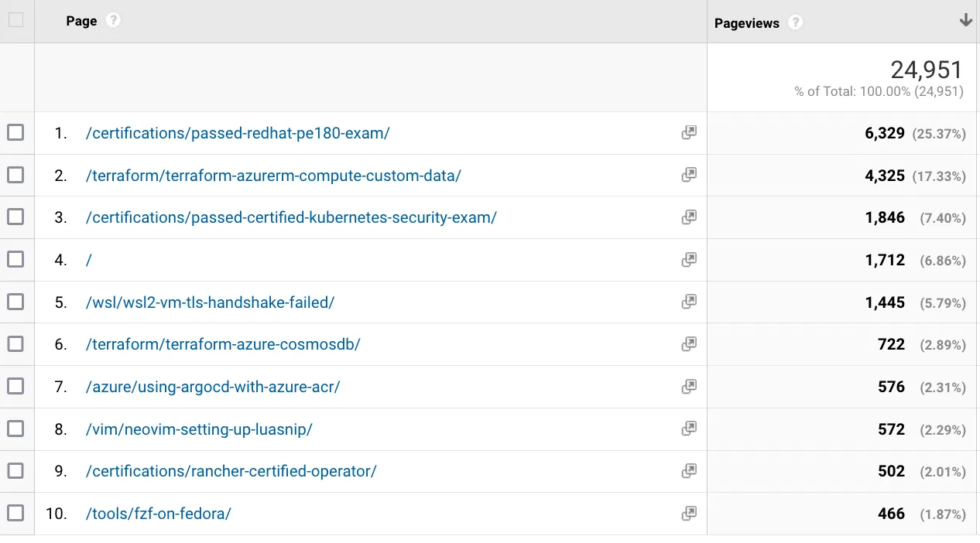
Task: Sort by the Pageviews column header
Action: (746, 23)
